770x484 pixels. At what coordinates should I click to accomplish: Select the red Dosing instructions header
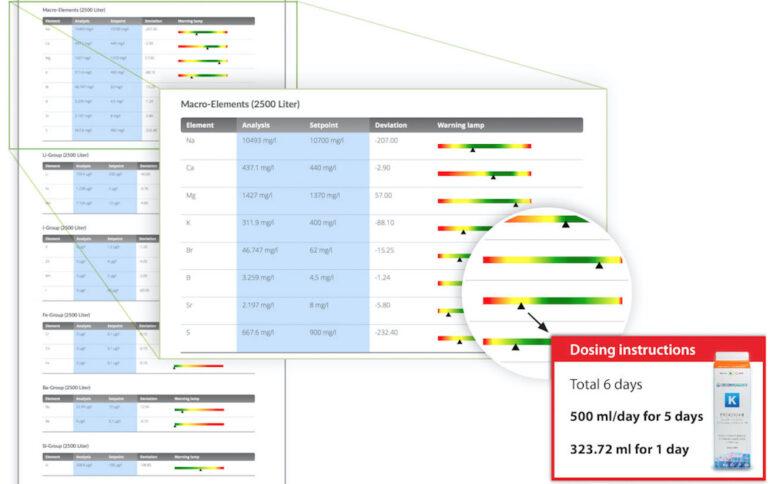click(632, 350)
